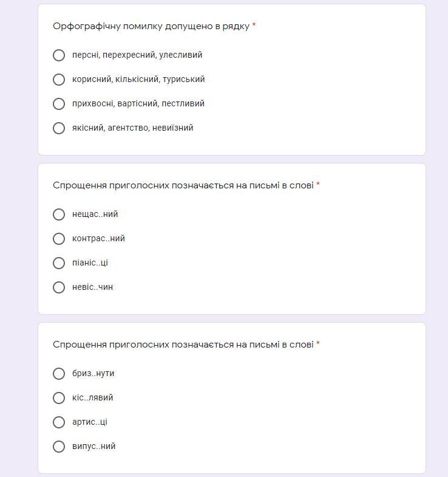
Task: Click the label text 'піаніс..ці'
Action: click(x=90, y=263)
